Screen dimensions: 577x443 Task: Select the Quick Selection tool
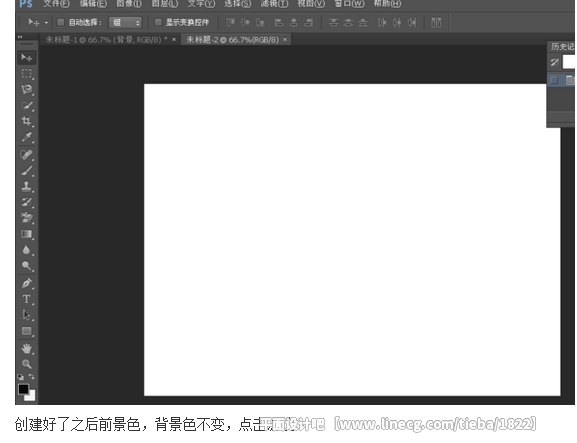pyautogui.click(x=26, y=105)
